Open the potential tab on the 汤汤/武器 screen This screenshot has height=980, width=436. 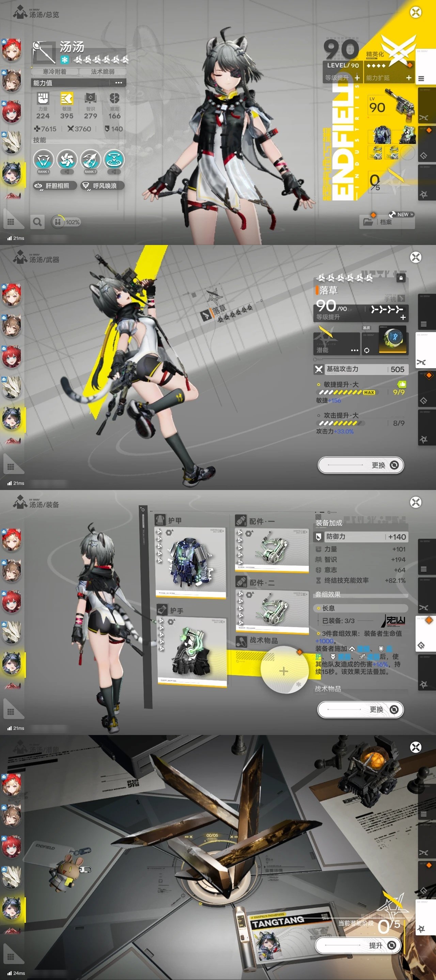tap(423, 439)
